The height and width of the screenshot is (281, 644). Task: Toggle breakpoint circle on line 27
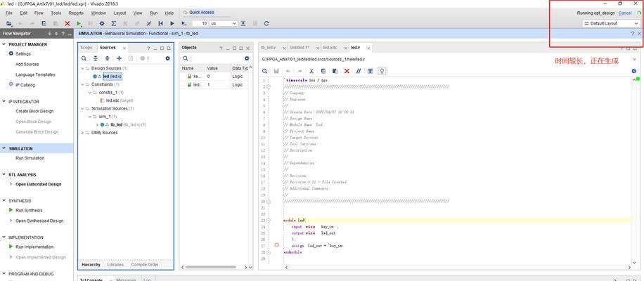[277, 245]
